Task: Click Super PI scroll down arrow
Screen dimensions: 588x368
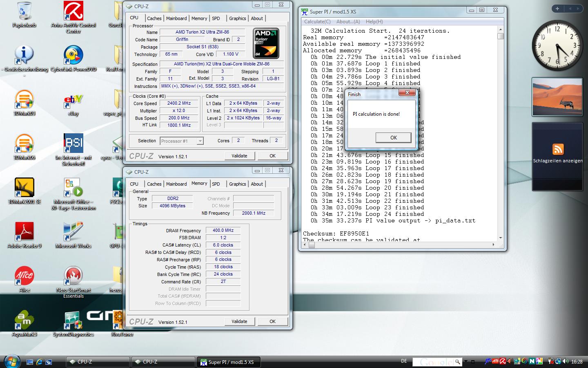Action: [501, 238]
